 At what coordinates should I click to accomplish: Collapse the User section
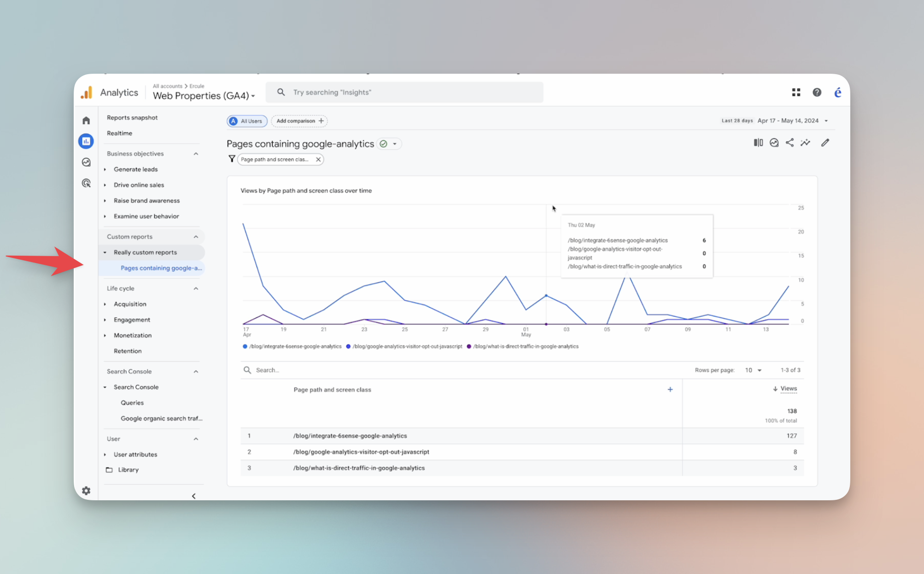pos(196,439)
